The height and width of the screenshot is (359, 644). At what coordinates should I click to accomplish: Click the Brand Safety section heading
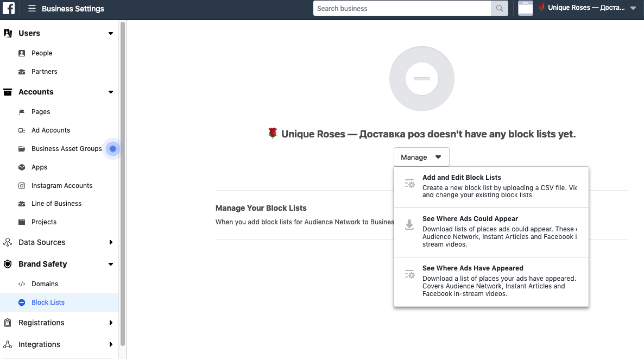click(x=43, y=264)
